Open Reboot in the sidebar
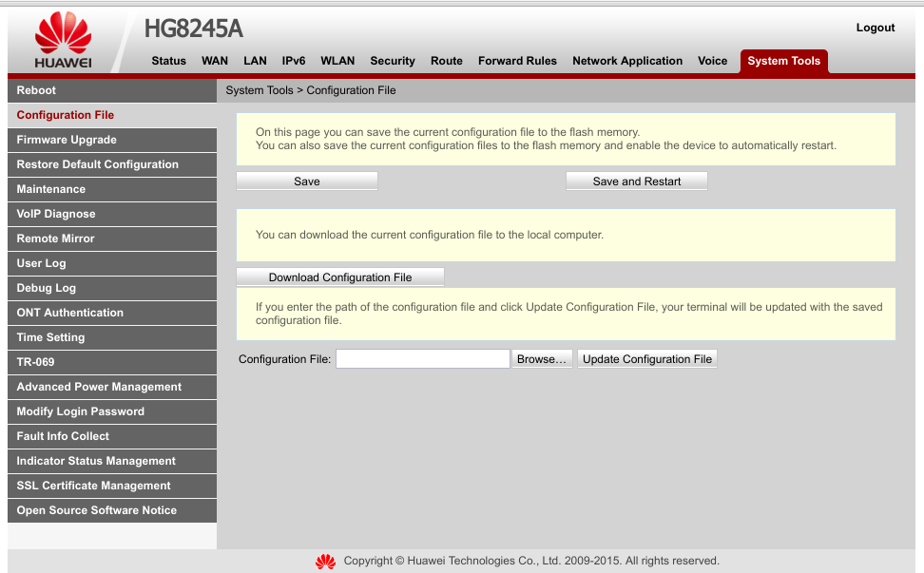 point(112,90)
